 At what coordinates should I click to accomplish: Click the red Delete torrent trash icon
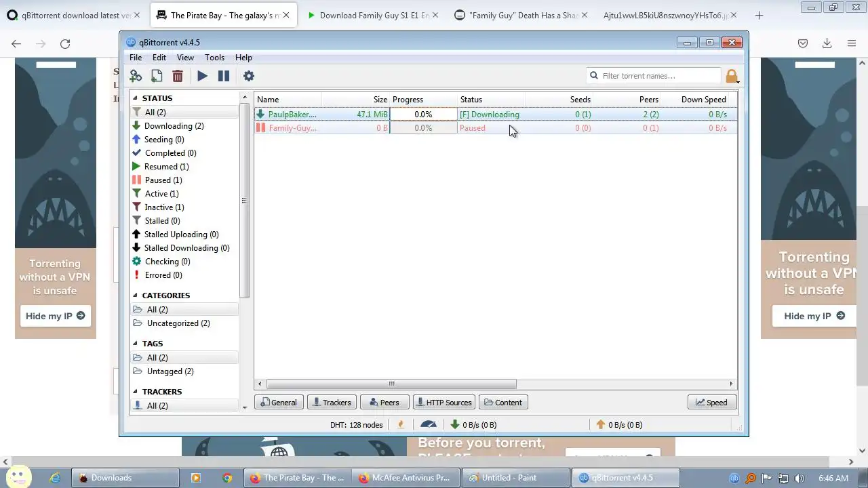178,76
